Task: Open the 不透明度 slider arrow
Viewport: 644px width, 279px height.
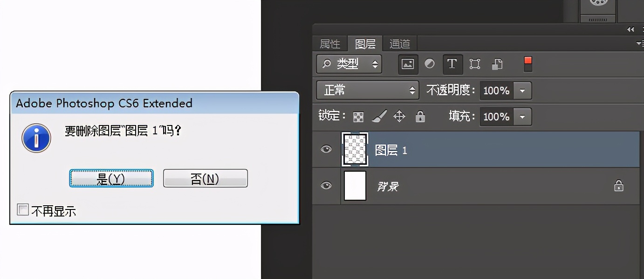Action: pyautogui.click(x=522, y=91)
